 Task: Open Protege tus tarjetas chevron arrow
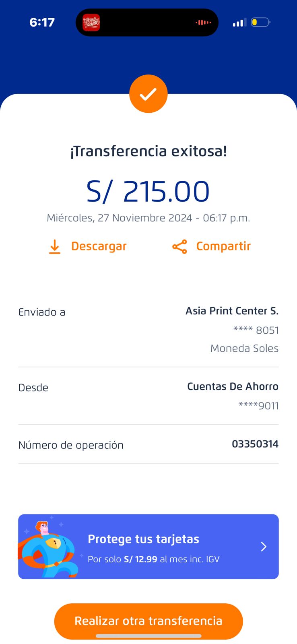point(264,547)
